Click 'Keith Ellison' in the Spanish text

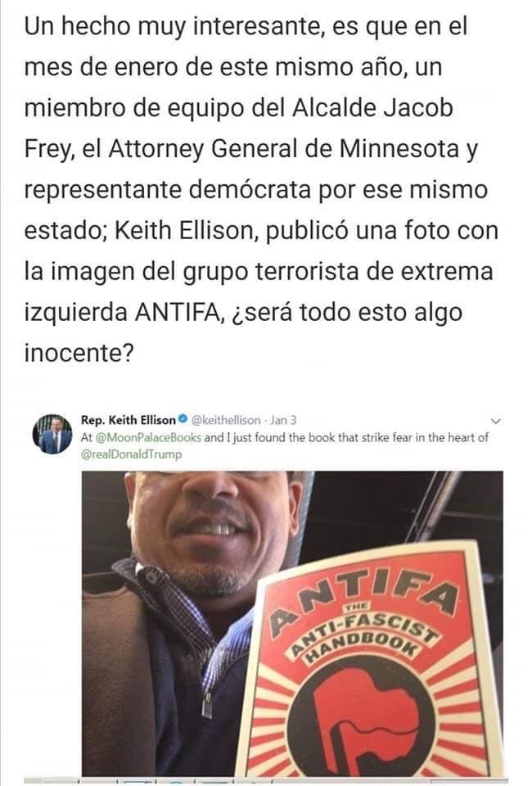tap(185, 231)
